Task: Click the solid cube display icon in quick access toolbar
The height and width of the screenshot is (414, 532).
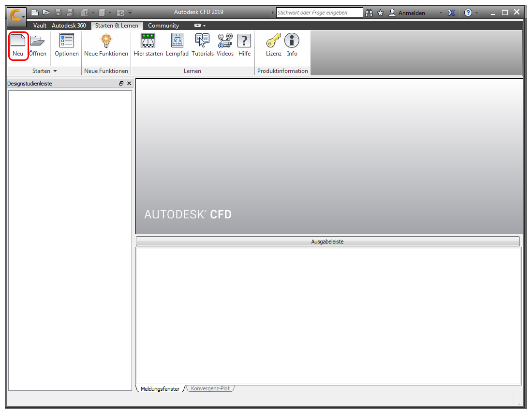Action: (102, 13)
